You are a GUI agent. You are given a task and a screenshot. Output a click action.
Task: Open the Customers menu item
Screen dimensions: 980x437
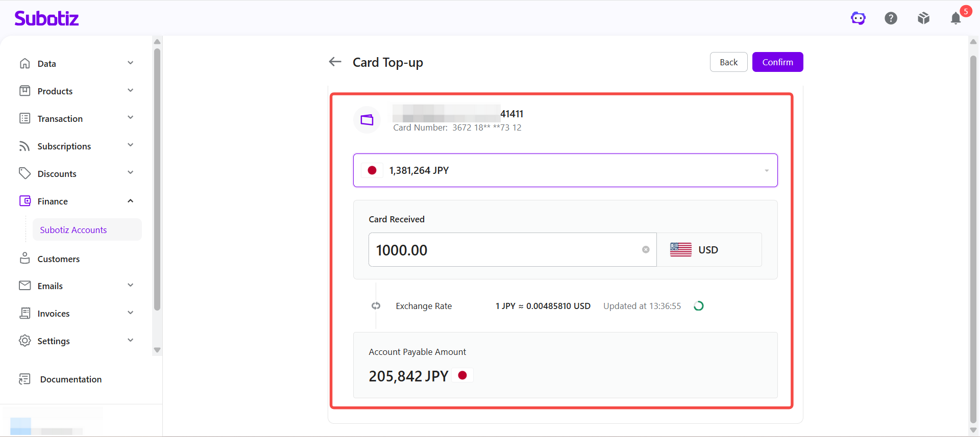coord(58,259)
